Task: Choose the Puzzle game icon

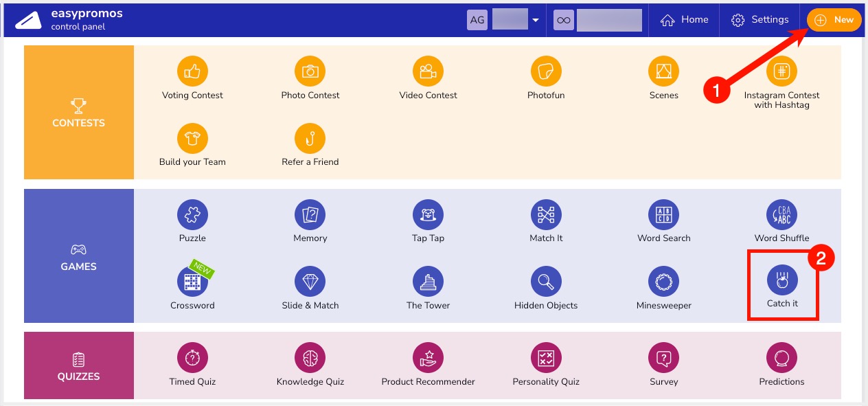Action: point(192,214)
